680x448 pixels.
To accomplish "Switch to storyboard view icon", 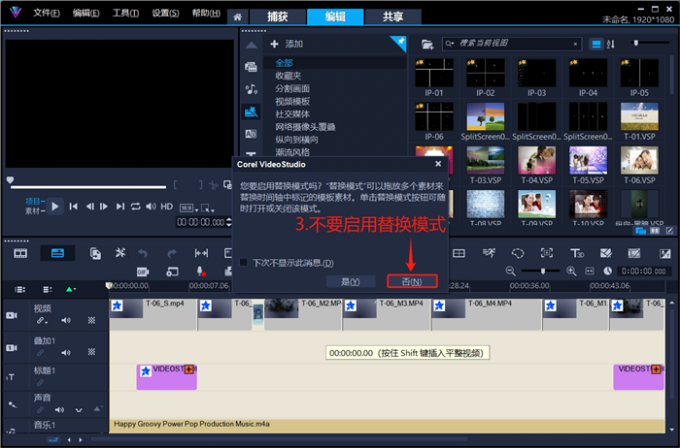I will [x=20, y=254].
